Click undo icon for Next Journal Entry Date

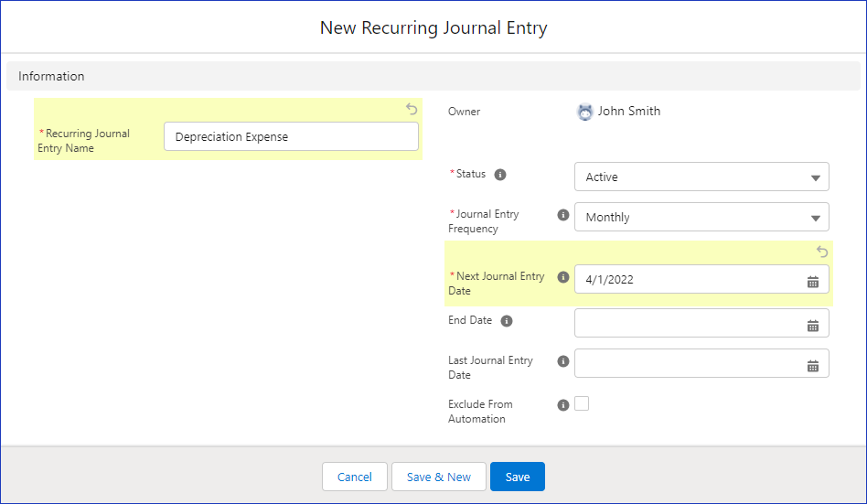[821, 252]
